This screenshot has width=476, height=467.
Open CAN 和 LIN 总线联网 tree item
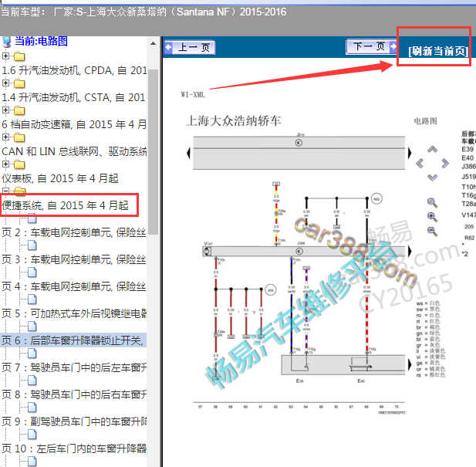74,151
